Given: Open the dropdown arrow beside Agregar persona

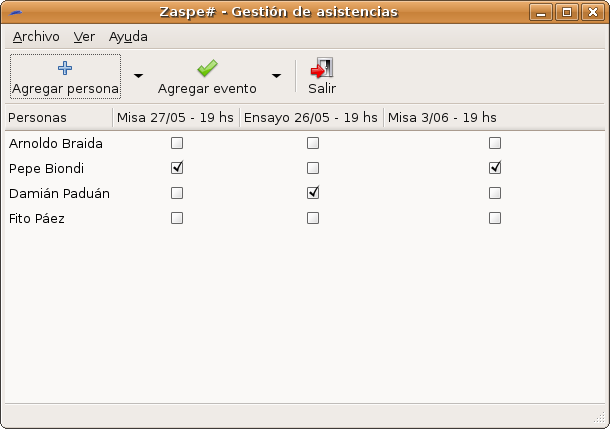Looking at the screenshot, I should [x=138, y=76].
